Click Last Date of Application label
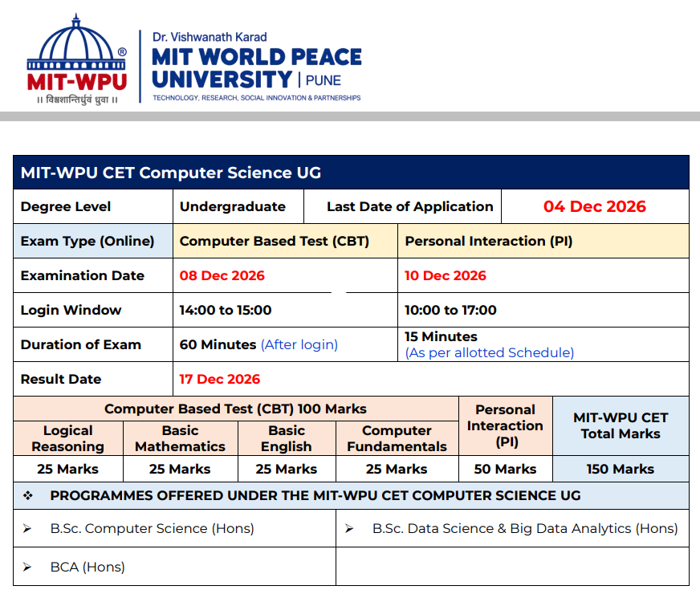700x594 pixels. click(x=410, y=206)
